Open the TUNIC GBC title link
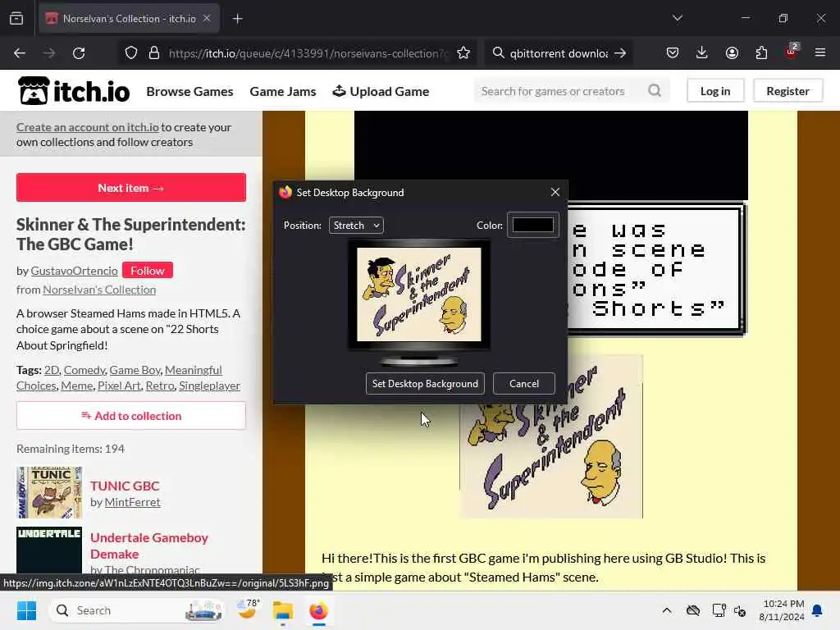 (125, 486)
